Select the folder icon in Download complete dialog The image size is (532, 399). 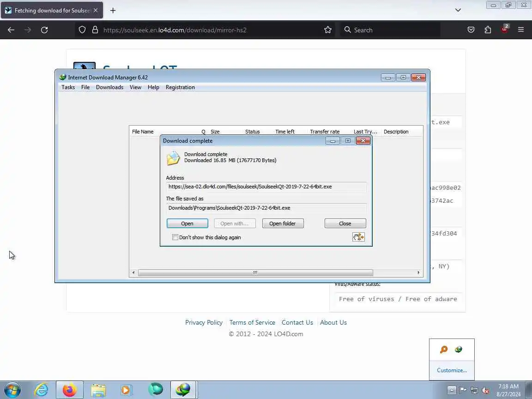[x=173, y=158]
